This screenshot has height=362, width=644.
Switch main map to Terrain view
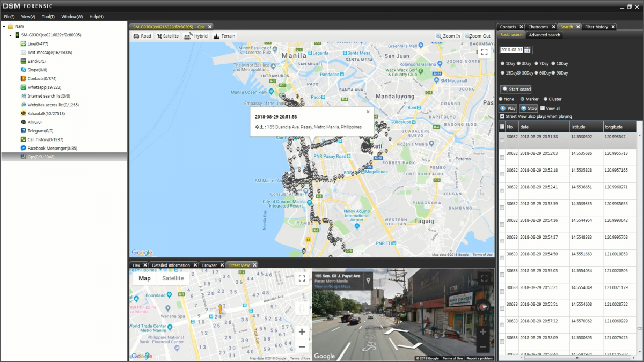pos(224,36)
